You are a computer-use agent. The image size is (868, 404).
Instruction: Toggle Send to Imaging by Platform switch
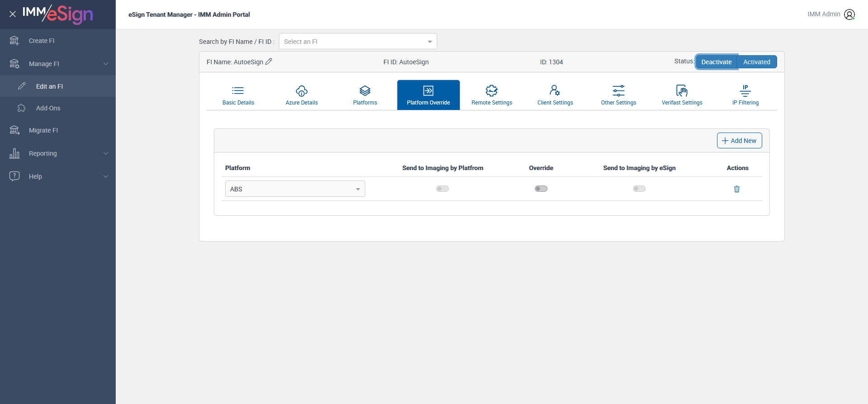pos(443,189)
